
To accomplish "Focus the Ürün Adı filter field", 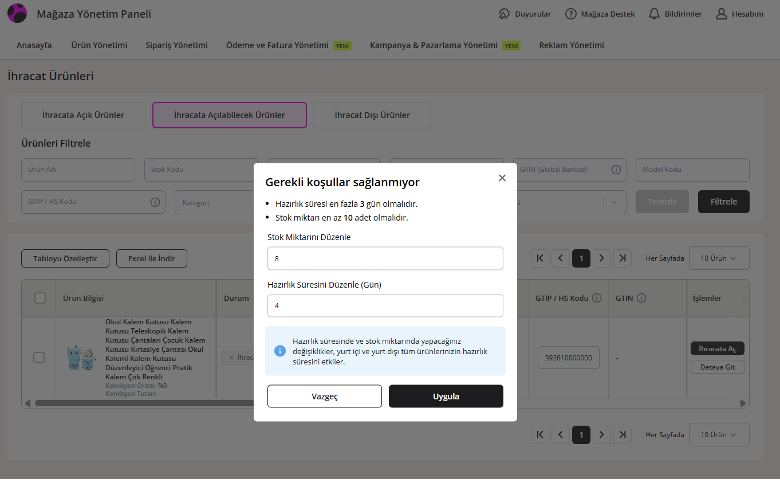I will click(x=78, y=170).
